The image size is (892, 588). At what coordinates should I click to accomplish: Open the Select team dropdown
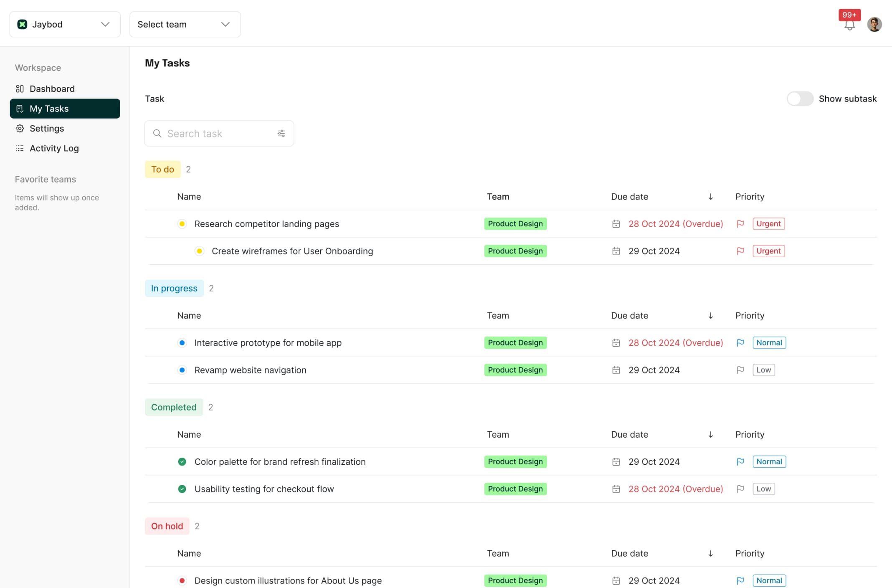pyautogui.click(x=184, y=24)
